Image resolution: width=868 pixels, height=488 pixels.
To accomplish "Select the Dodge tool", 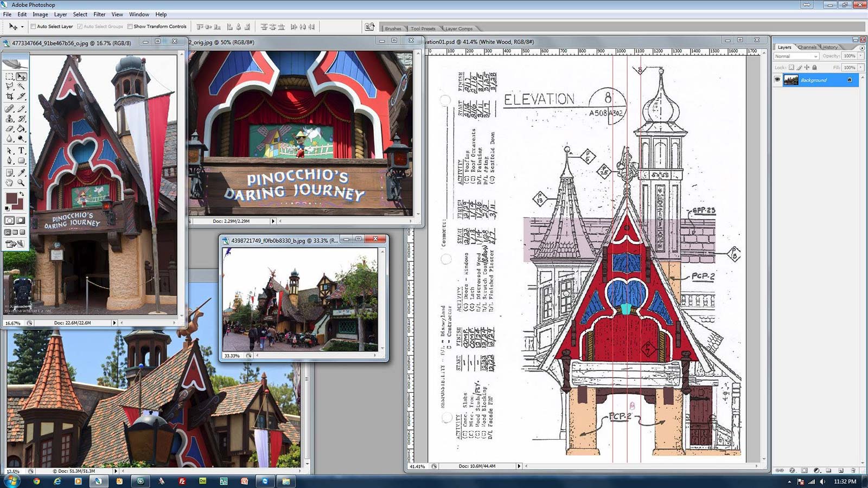I will click(21, 139).
